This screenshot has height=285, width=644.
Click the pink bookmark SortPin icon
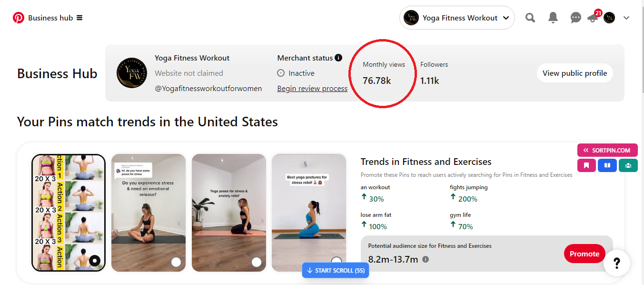click(586, 165)
